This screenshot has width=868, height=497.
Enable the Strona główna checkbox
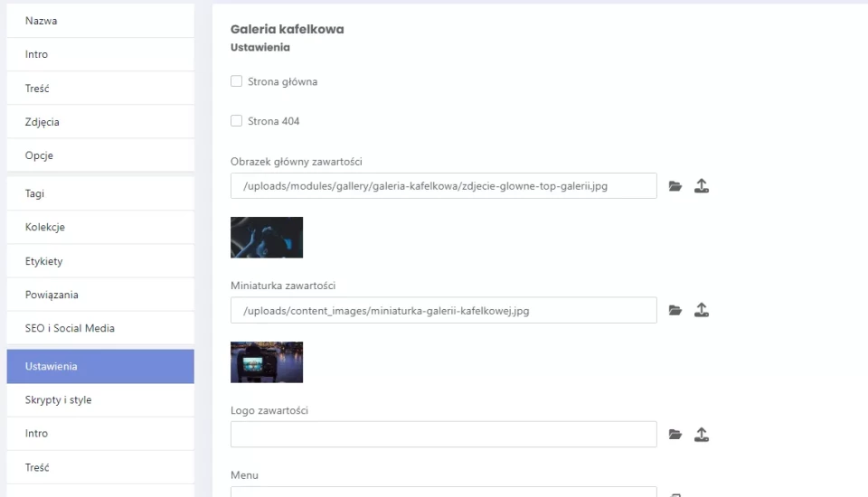[237, 81]
